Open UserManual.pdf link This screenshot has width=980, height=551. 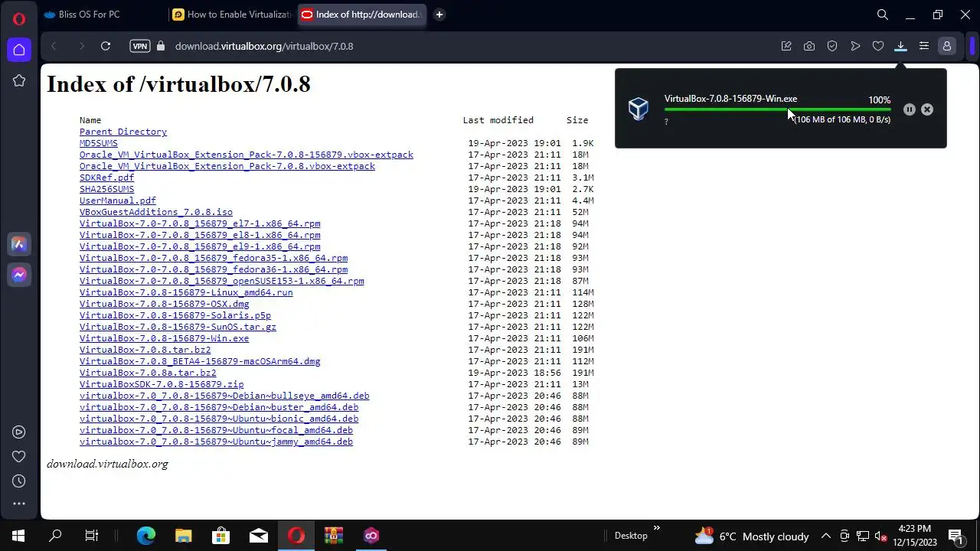pyautogui.click(x=118, y=201)
